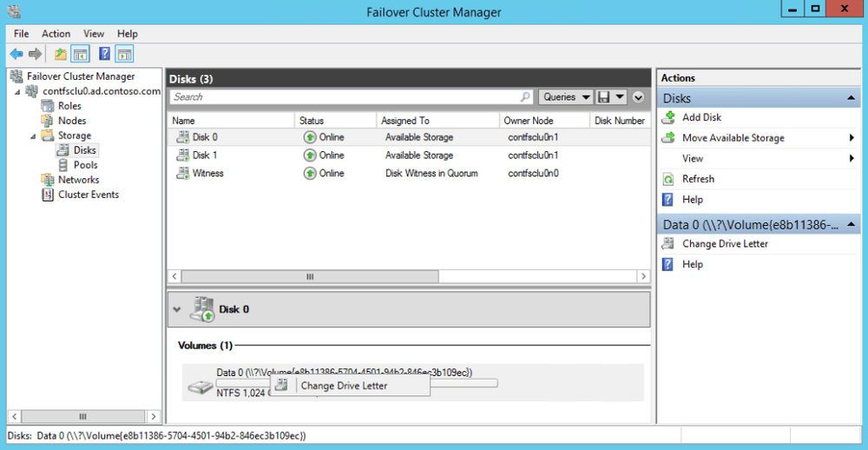The height and width of the screenshot is (450, 868).
Task: Select the Failover Cluster Manager root node
Action: pos(80,76)
